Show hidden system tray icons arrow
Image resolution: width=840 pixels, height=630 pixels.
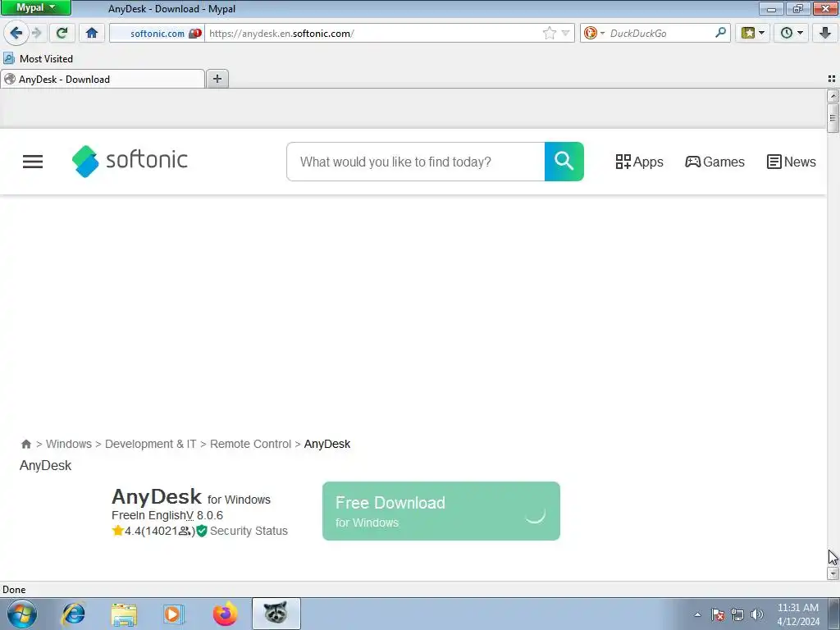[x=697, y=614]
